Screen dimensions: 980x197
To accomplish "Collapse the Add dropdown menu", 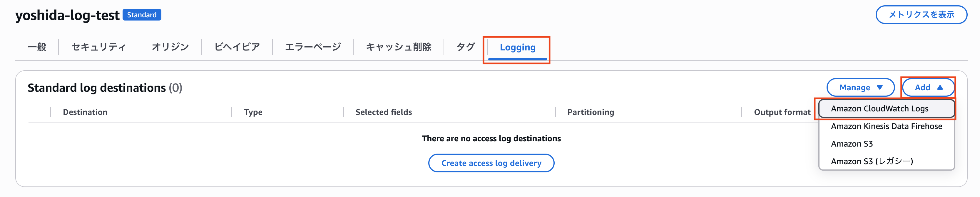I will pos(928,88).
